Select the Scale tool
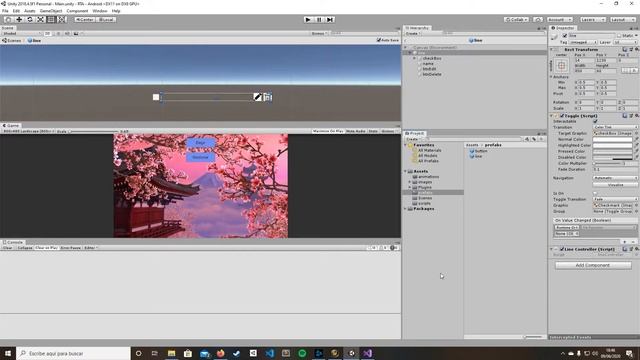Screen dimensions: 640x360 click(x=40, y=20)
